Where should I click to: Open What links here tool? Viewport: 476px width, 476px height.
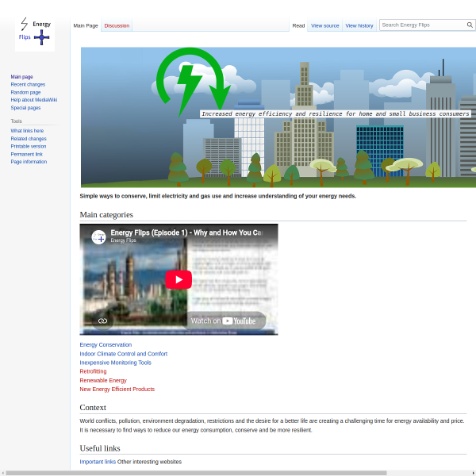(27, 131)
